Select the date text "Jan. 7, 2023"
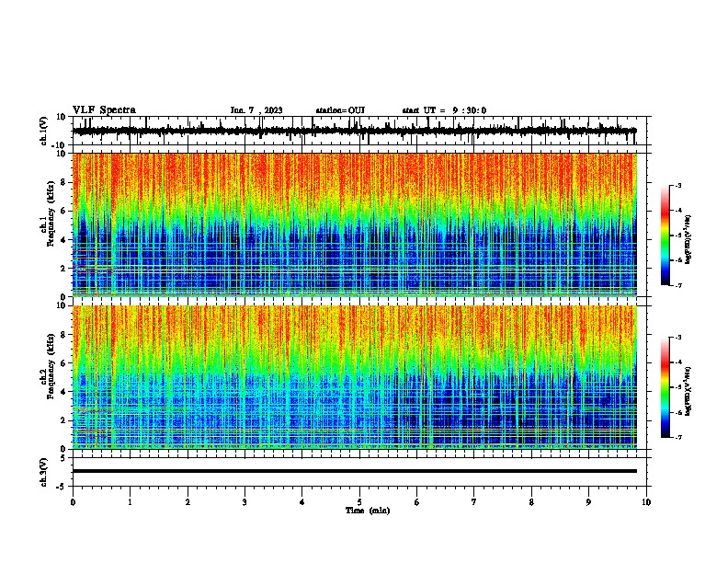Viewport: 728px width, 563px height. [x=256, y=110]
